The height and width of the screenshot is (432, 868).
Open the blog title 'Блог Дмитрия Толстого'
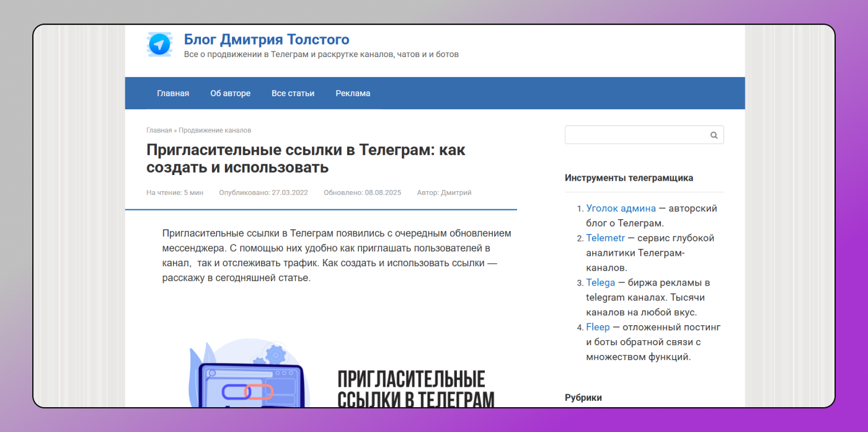pos(267,40)
